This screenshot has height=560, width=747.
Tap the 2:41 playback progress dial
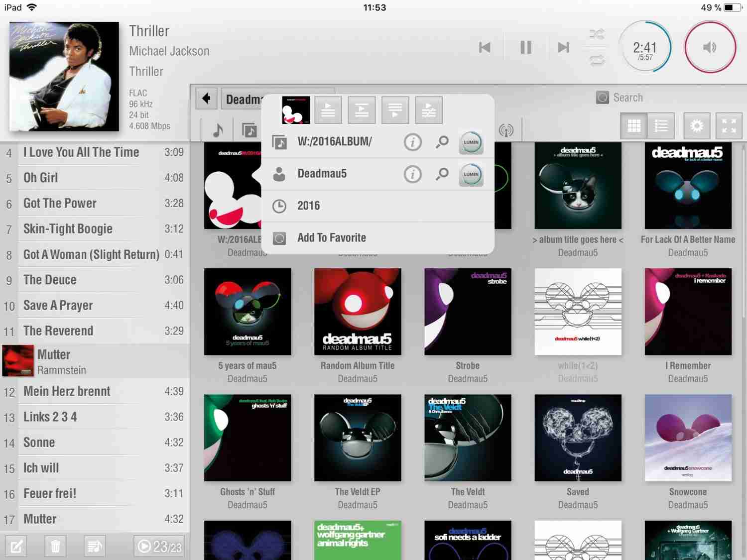[645, 47]
